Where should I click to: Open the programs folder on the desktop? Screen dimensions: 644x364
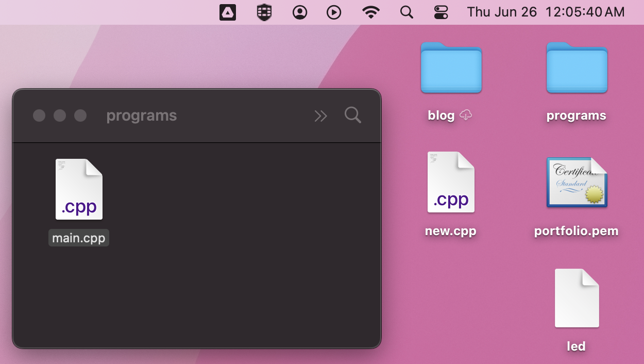coord(577,68)
